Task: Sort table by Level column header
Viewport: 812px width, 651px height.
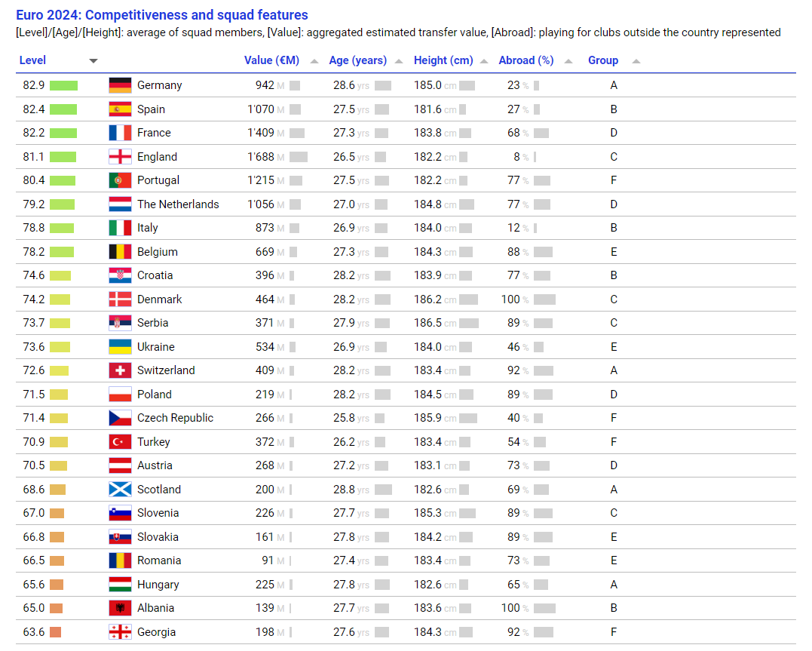Action: tap(32, 60)
